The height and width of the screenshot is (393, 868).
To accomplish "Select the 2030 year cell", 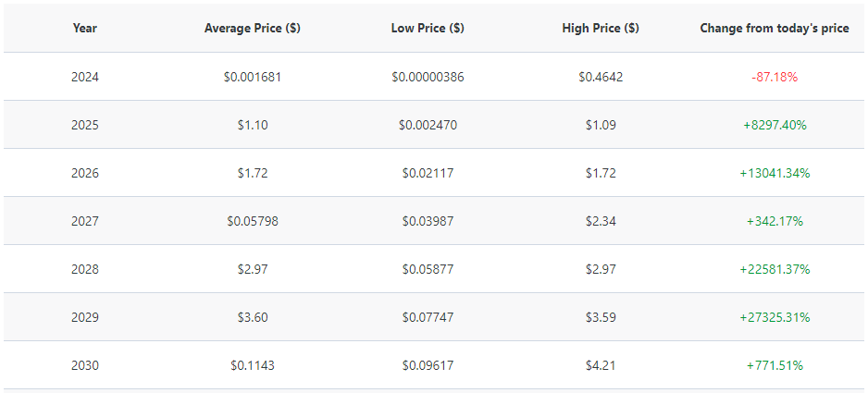I will click(85, 365).
